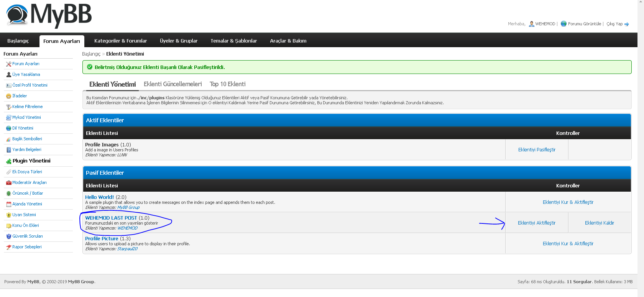The height and width of the screenshot is (297, 644).
Task: Switch to the Top 10 Eklenti tab
Action: click(x=228, y=84)
